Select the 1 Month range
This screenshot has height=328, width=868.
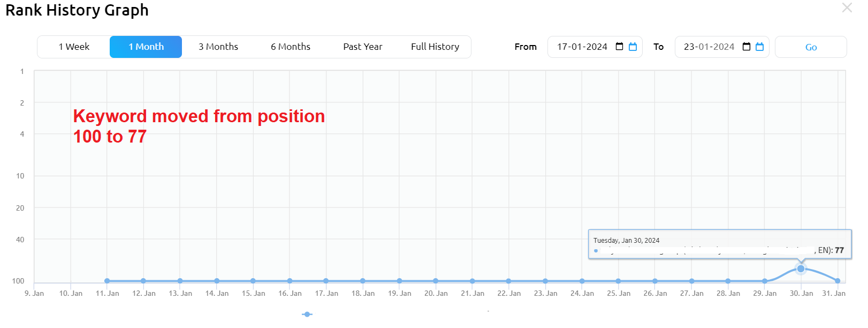pyautogui.click(x=146, y=47)
